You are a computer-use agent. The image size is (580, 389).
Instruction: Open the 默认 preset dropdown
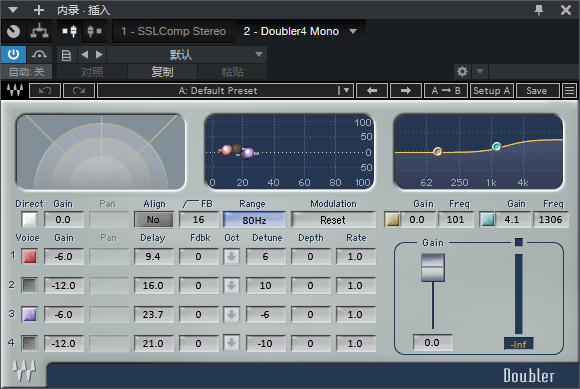point(186,55)
